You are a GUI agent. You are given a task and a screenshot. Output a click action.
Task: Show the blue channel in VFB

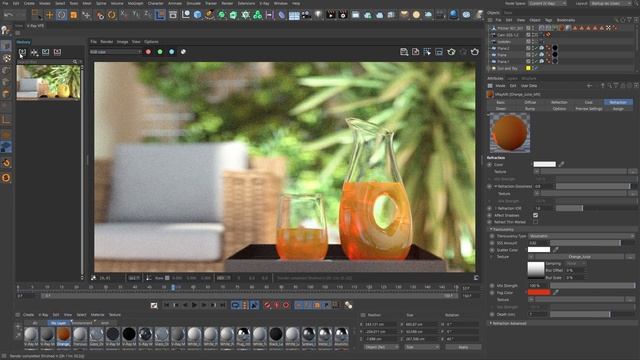click(171, 52)
